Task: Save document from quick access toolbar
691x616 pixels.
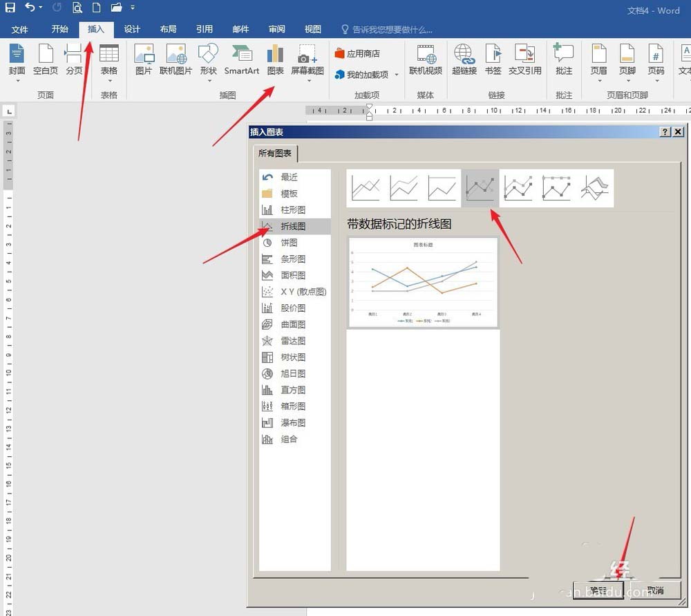Action: [10, 8]
